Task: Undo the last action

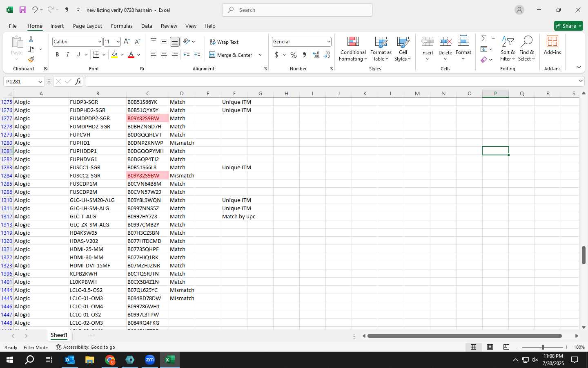Action: point(35,10)
